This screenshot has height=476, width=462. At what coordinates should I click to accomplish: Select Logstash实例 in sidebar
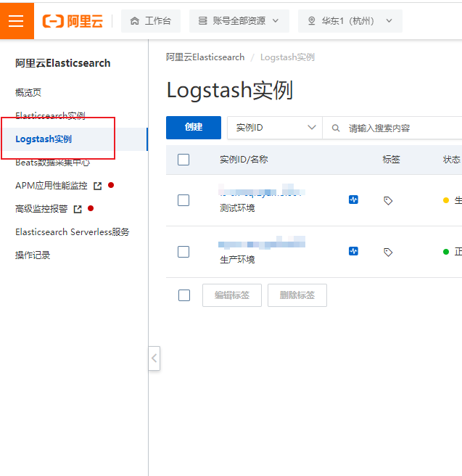pos(44,139)
